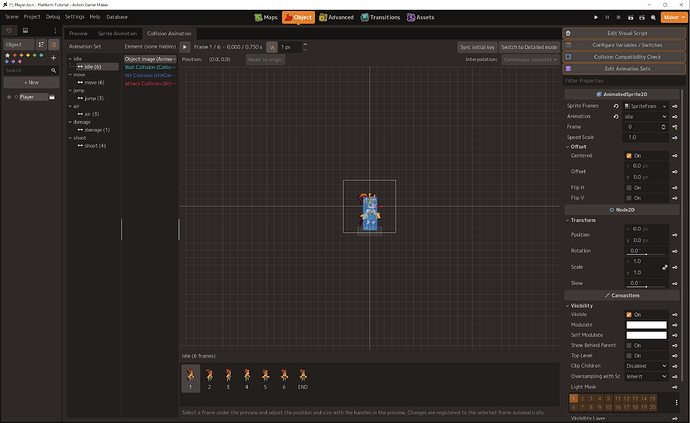Collapse the move animation set
The height and width of the screenshot is (423, 690).
point(70,75)
